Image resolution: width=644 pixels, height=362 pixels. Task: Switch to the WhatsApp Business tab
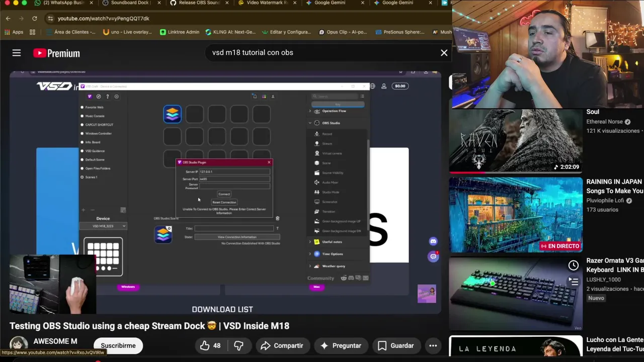coord(59,3)
